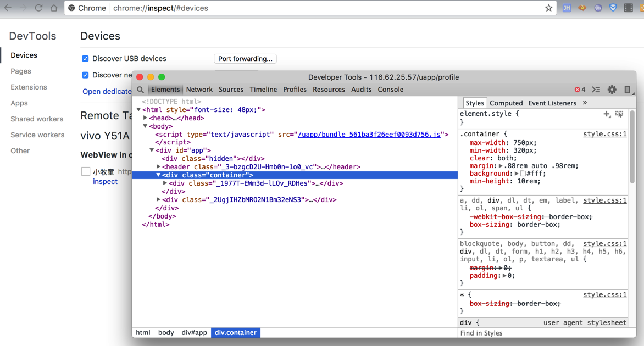
Task: Open the purple globe extension icon
Action: [x=598, y=8]
